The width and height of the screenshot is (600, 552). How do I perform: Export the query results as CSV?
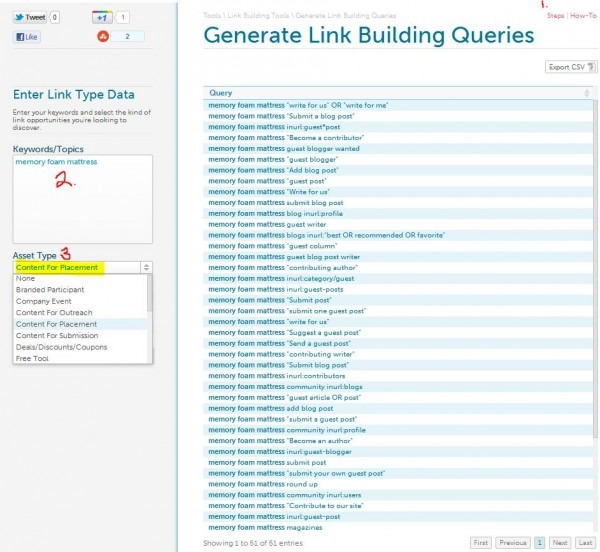pos(568,67)
